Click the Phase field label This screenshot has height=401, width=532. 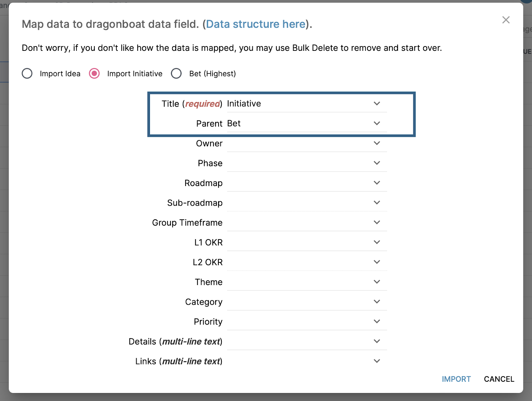210,163
